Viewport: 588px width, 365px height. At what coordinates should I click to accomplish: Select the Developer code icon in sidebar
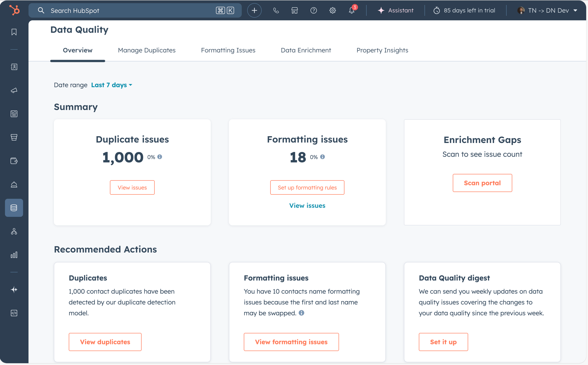click(x=14, y=313)
